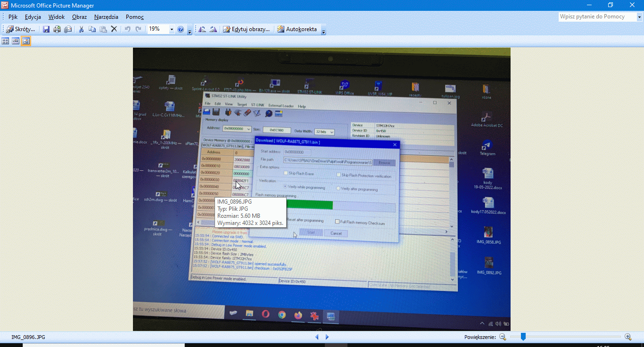Viewport: 644px width, 347px height.
Task: Select Single Picture view
Action: [x=26, y=41]
